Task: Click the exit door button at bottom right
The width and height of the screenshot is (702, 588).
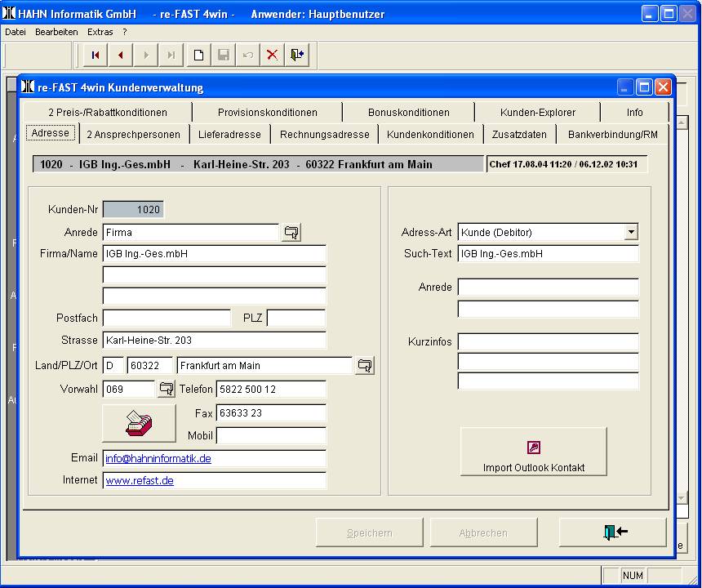Action: 613,532
